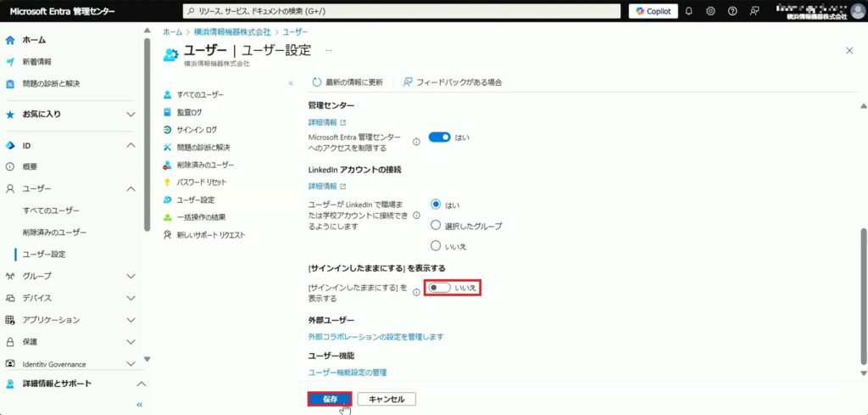
Task: Click the パスワード リセット key icon
Action: 168,182
